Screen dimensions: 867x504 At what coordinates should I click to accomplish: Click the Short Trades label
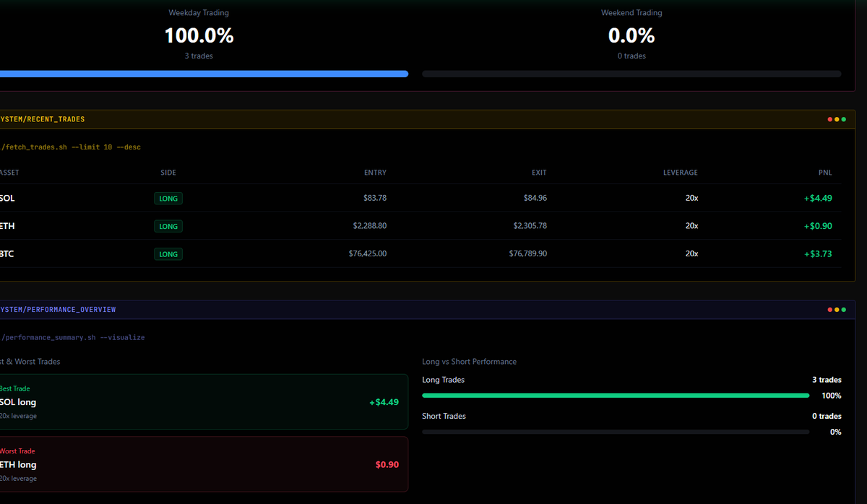[444, 416]
